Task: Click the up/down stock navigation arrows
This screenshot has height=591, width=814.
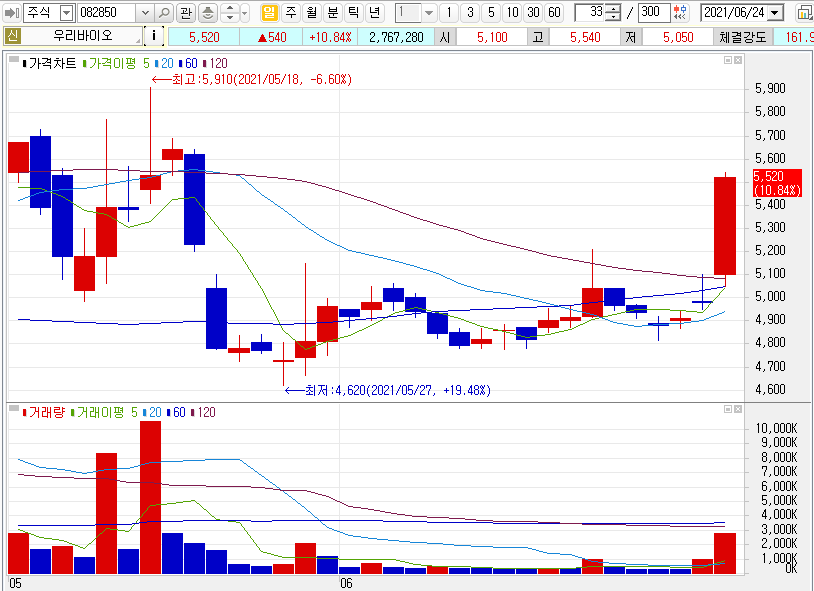Action: coord(230,12)
